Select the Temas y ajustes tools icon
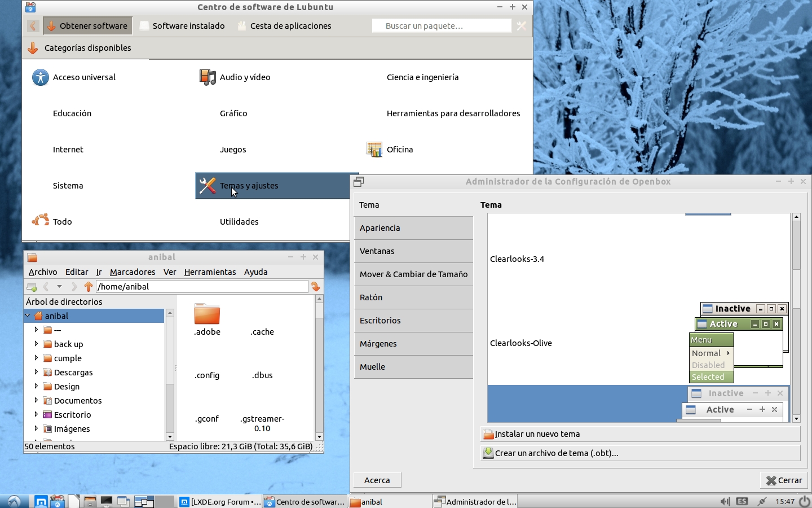The width and height of the screenshot is (812, 508). pyautogui.click(x=208, y=186)
